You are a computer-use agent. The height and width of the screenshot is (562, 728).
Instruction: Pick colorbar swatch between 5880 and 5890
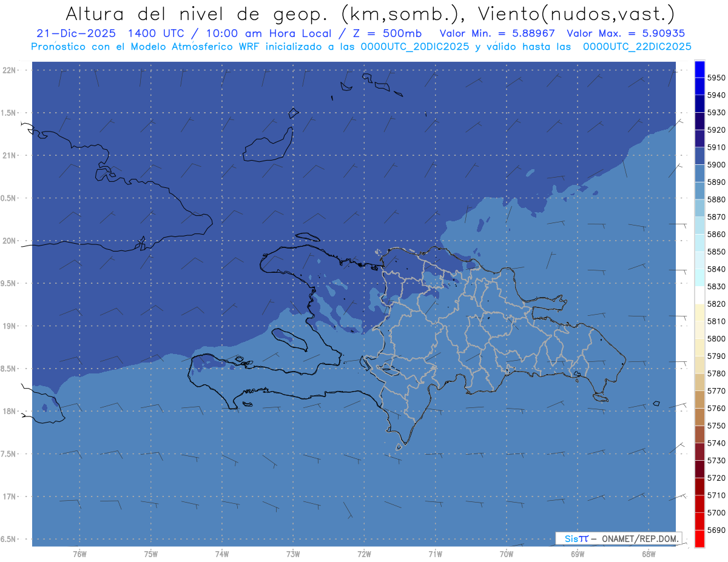699,190
